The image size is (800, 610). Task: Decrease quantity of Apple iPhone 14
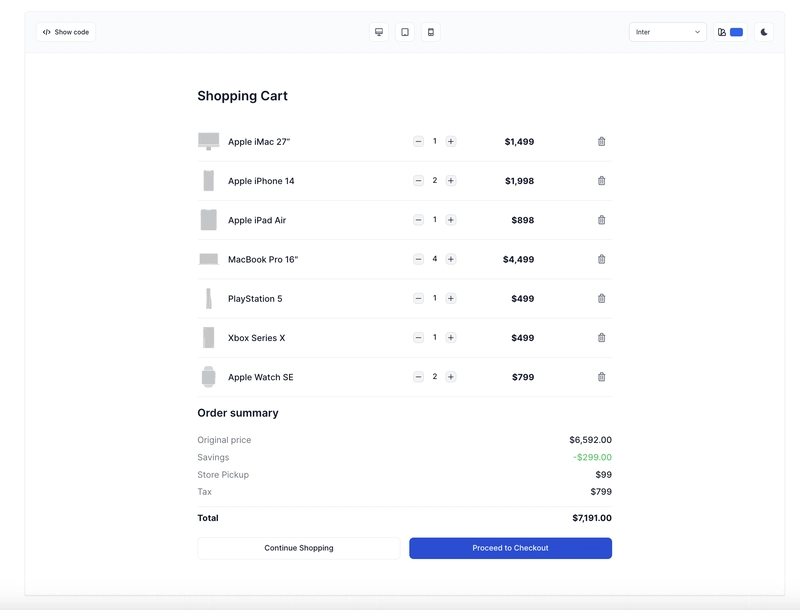tap(418, 181)
